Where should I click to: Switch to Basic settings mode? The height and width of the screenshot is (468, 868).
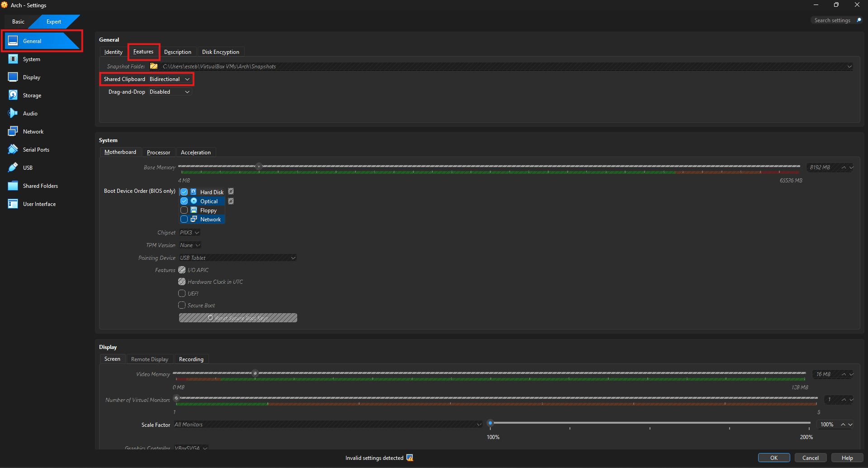19,22
